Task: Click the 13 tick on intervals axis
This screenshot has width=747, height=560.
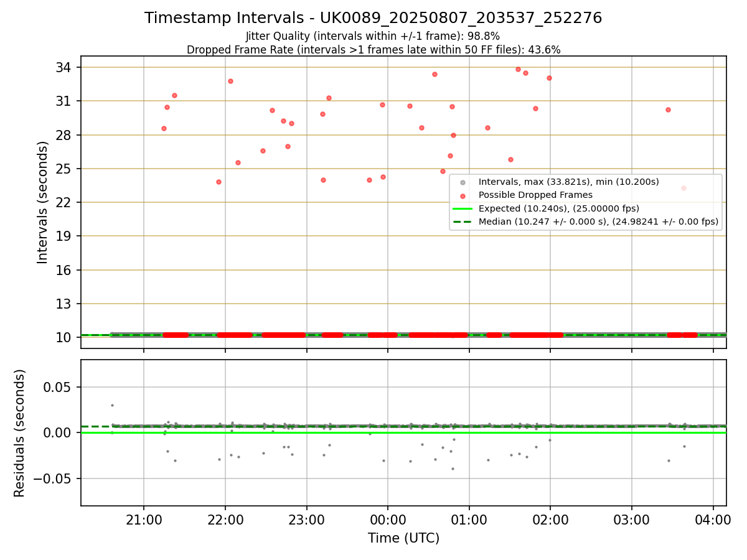Action: [x=65, y=304]
